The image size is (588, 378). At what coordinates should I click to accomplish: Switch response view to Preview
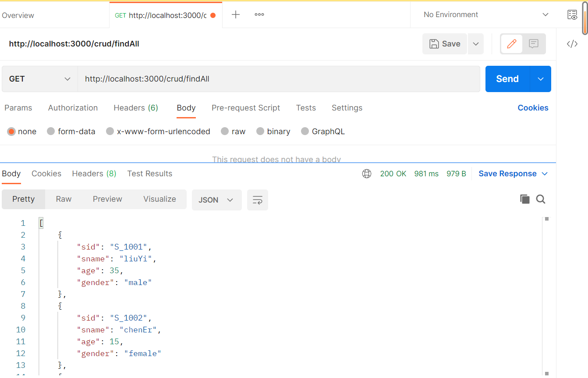107,199
